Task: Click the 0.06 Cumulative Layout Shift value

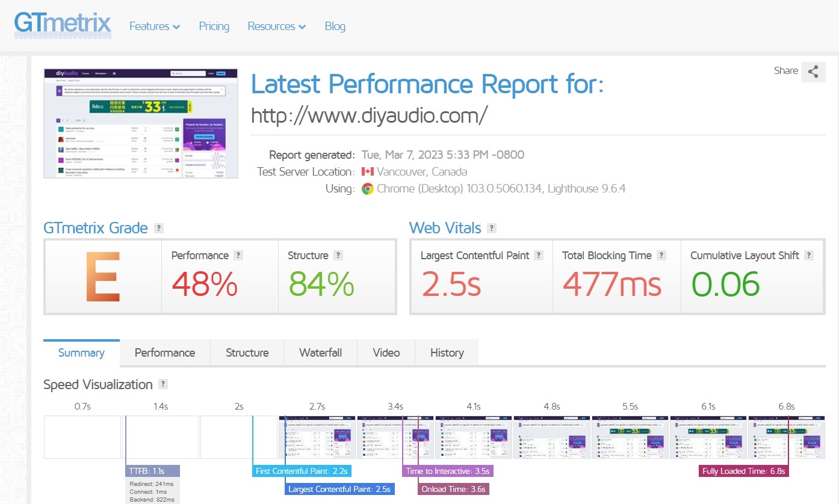Action: coord(725,284)
